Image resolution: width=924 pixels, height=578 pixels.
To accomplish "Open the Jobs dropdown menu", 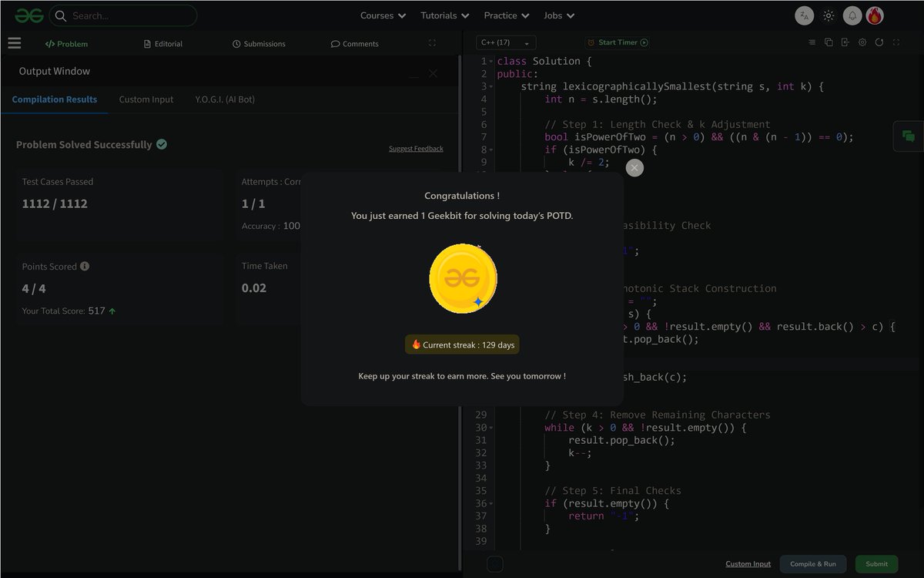I will [x=558, y=15].
